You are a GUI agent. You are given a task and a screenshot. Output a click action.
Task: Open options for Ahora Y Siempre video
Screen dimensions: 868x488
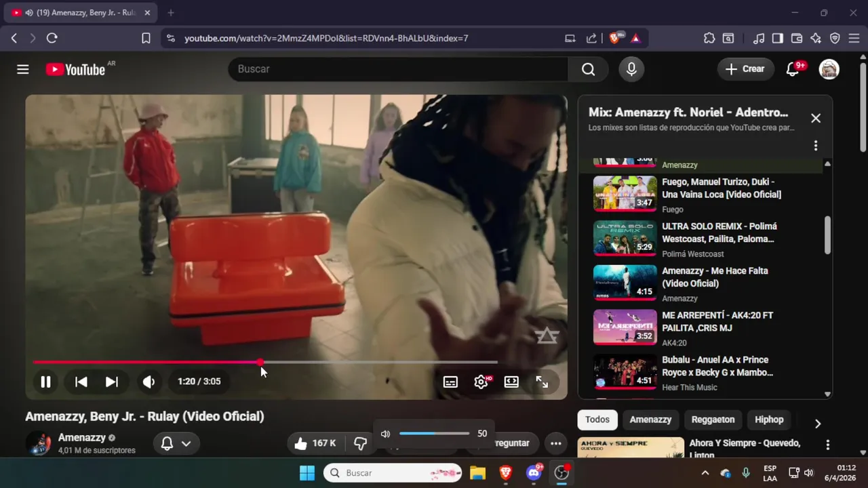click(x=827, y=445)
